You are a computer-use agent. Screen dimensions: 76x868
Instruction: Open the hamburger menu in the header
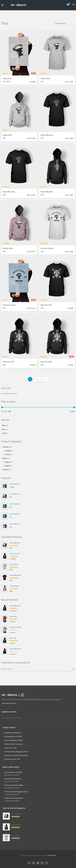tap(2, 5)
